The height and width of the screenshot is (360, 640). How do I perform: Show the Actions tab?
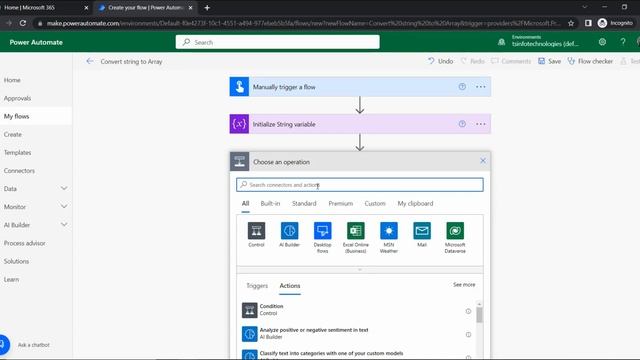click(x=290, y=286)
